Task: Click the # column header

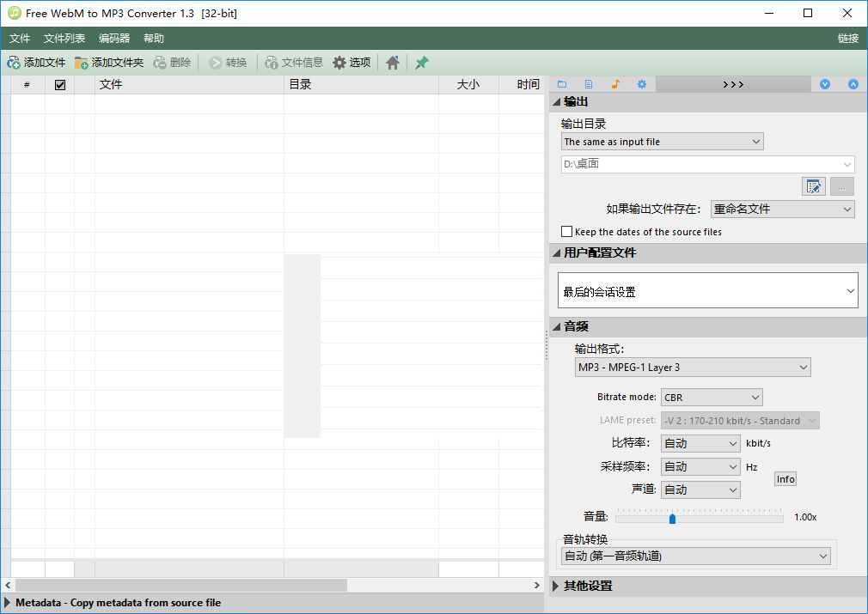Action: pyautogui.click(x=28, y=85)
